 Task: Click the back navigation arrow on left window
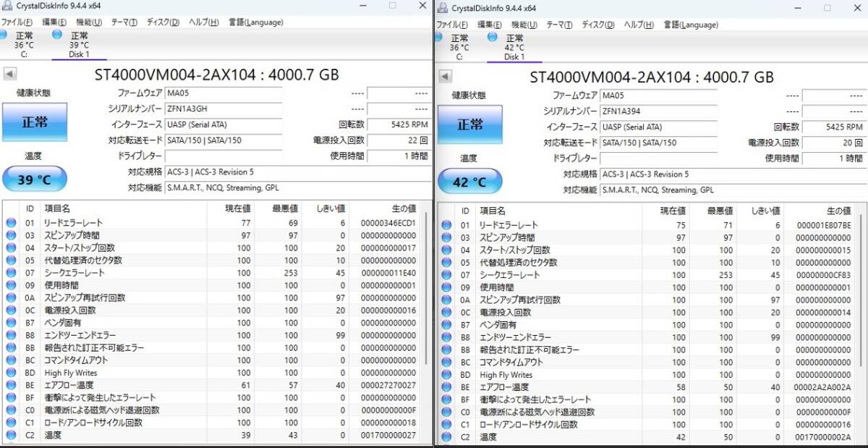coord(9,72)
